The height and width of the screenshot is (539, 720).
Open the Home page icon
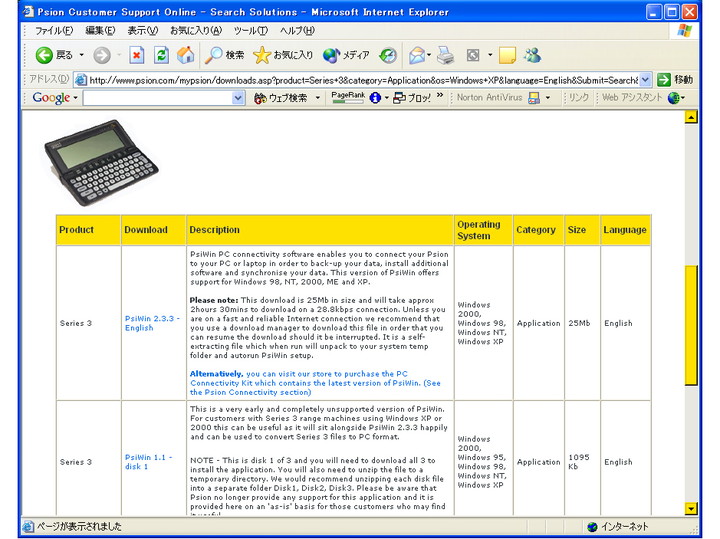pos(186,55)
